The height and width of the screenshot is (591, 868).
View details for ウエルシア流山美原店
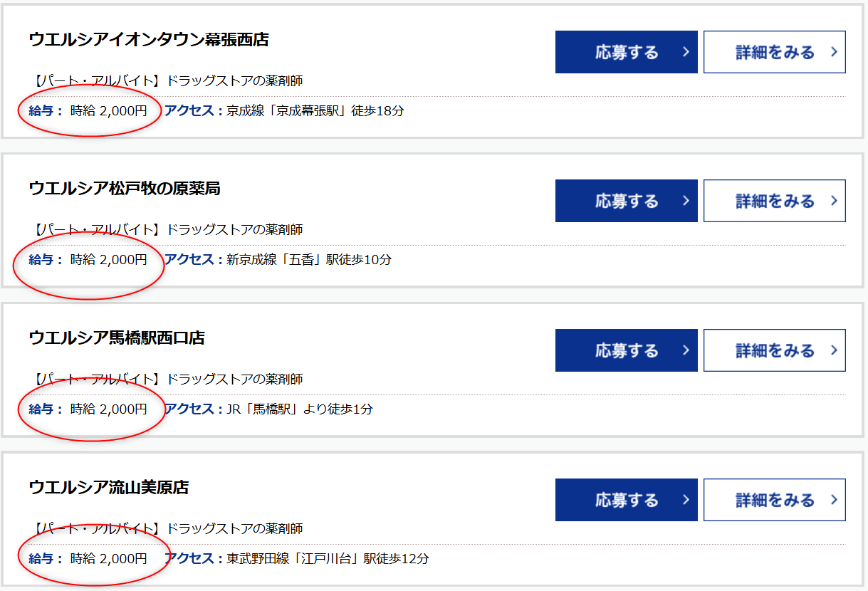[x=774, y=500]
